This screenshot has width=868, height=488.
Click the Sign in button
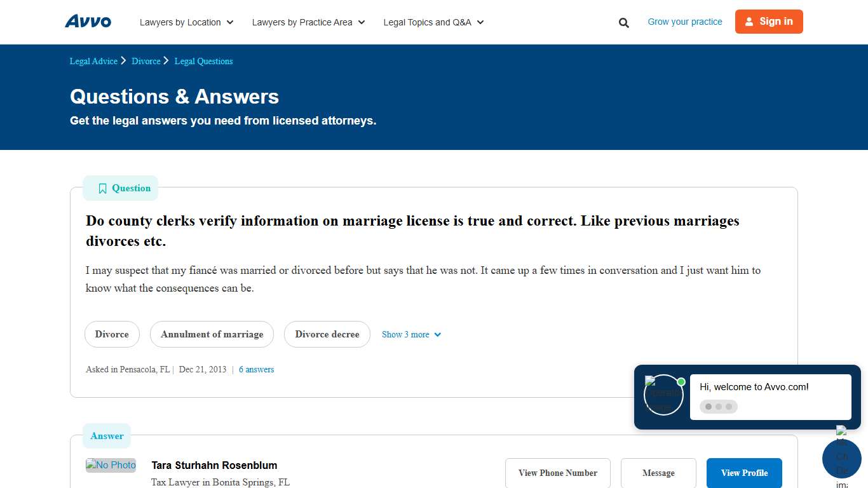tap(769, 21)
